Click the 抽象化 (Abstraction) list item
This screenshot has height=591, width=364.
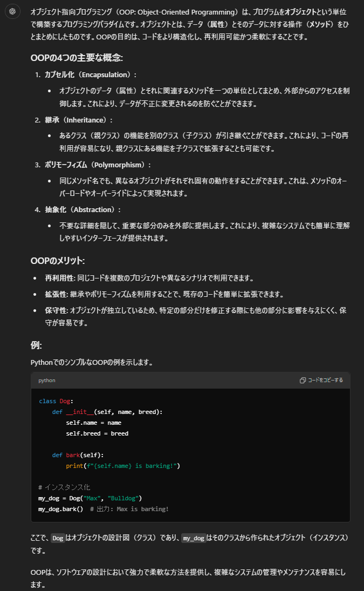(83, 209)
